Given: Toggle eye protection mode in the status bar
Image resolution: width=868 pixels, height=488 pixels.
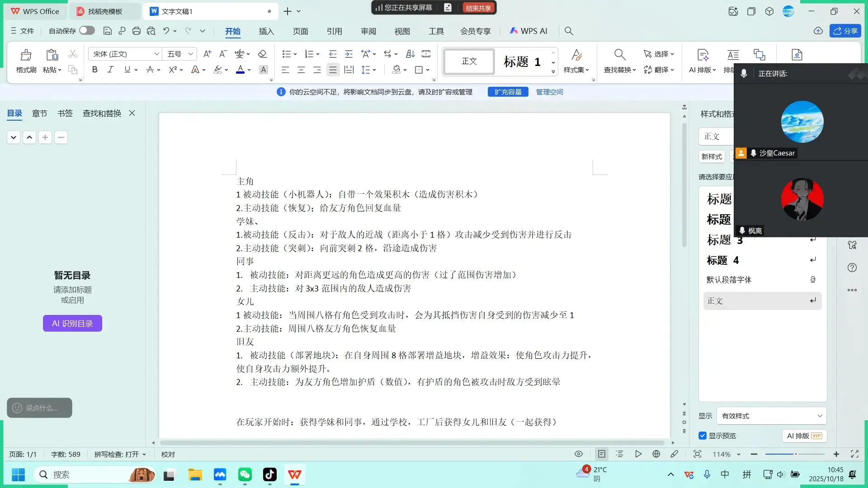Looking at the screenshot, I should (578, 454).
